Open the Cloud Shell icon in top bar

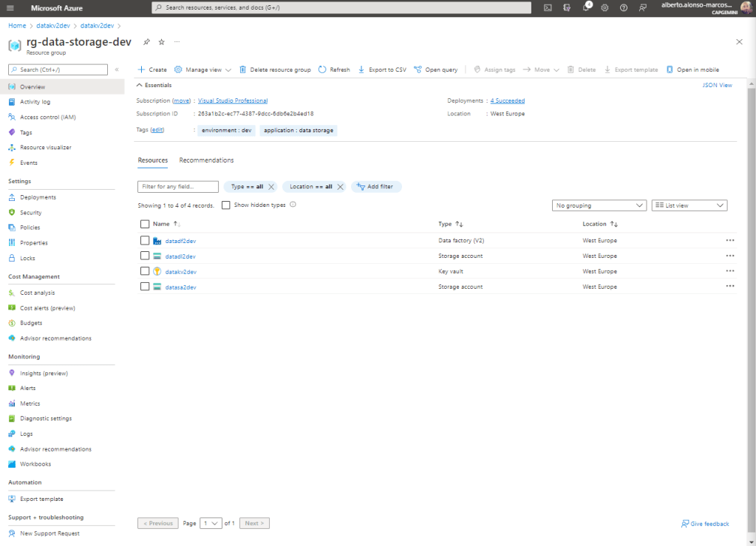(548, 7)
